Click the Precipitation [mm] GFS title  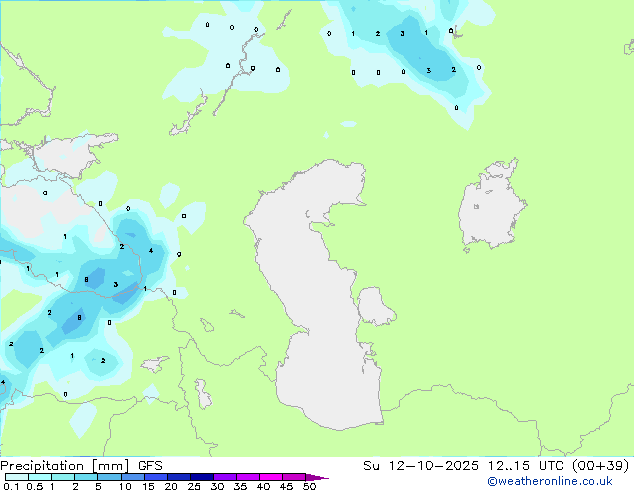click(x=81, y=466)
